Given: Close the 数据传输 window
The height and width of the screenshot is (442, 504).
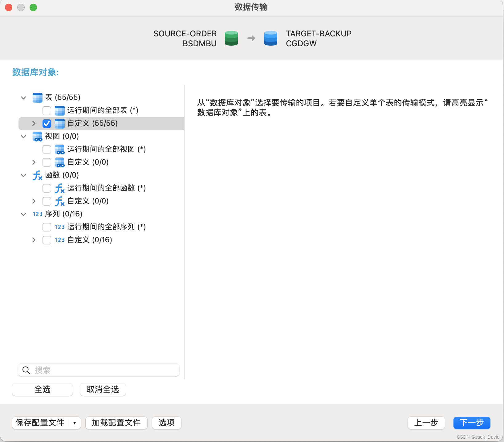Looking at the screenshot, I should [9, 7].
